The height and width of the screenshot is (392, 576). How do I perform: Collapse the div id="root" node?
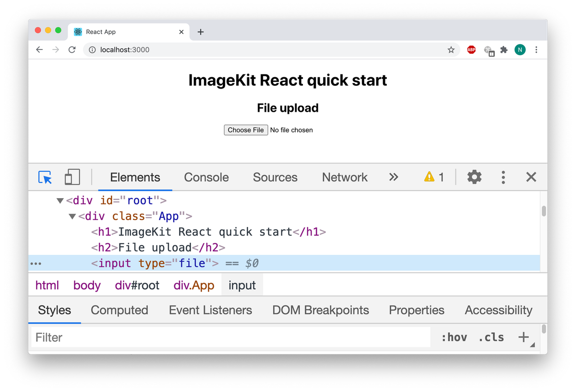60,201
